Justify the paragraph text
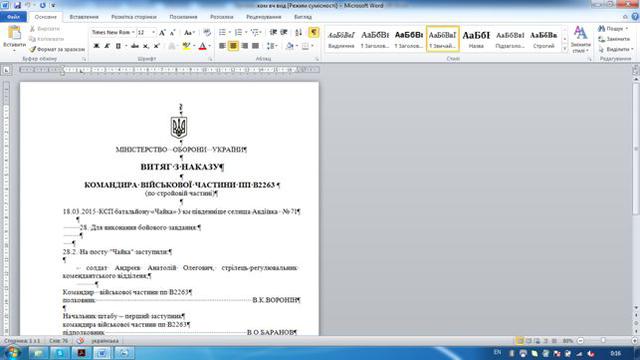The width and height of the screenshot is (640, 360). click(x=255, y=46)
